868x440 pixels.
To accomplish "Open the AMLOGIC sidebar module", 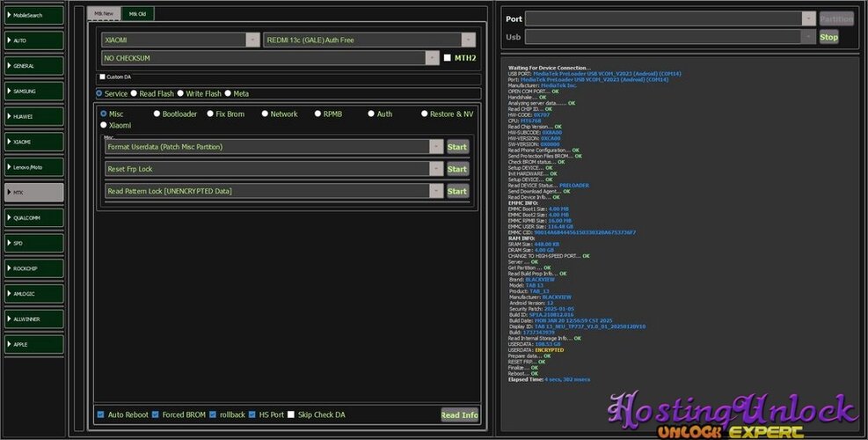I will coord(33,294).
